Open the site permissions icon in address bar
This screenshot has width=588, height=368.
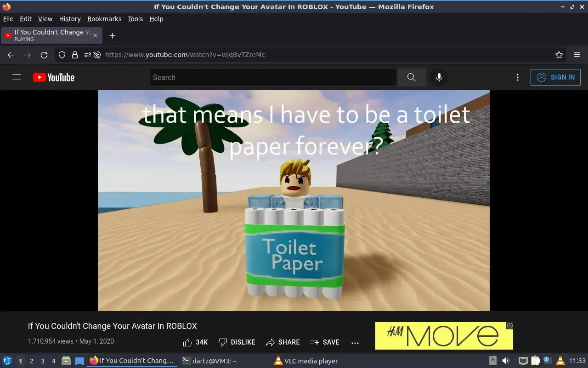point(87,55)
